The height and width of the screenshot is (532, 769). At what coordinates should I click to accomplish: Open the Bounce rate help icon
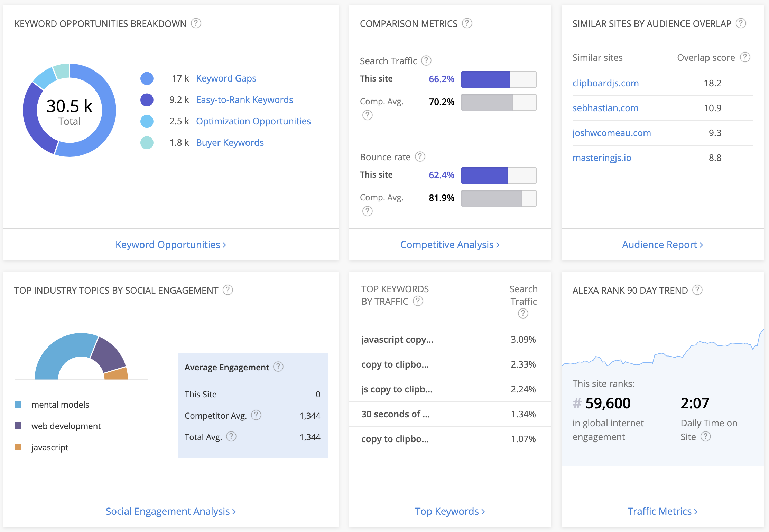pos(420,156)
